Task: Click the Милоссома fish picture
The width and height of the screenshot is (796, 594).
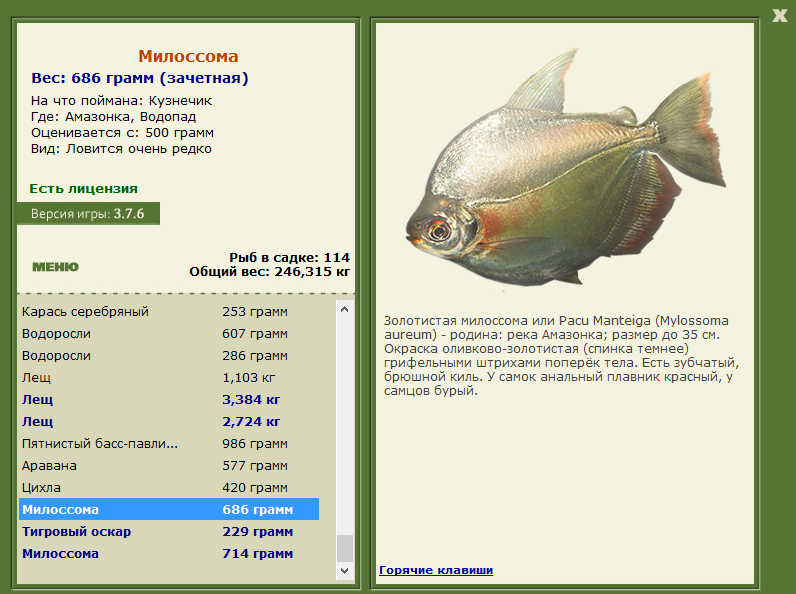Action: coord(566,168)
